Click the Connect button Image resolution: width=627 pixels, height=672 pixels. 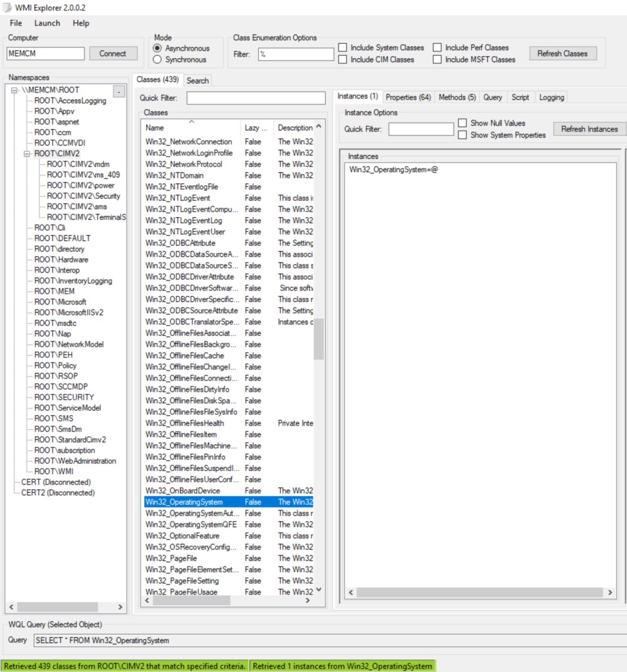pyautogui.click(x=113, y=54)
